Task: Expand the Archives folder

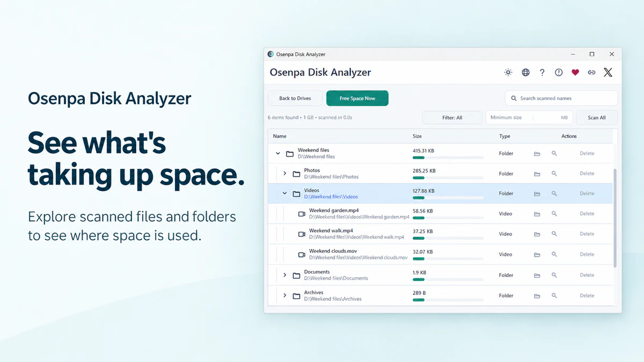Action: [x=285, y=295]
